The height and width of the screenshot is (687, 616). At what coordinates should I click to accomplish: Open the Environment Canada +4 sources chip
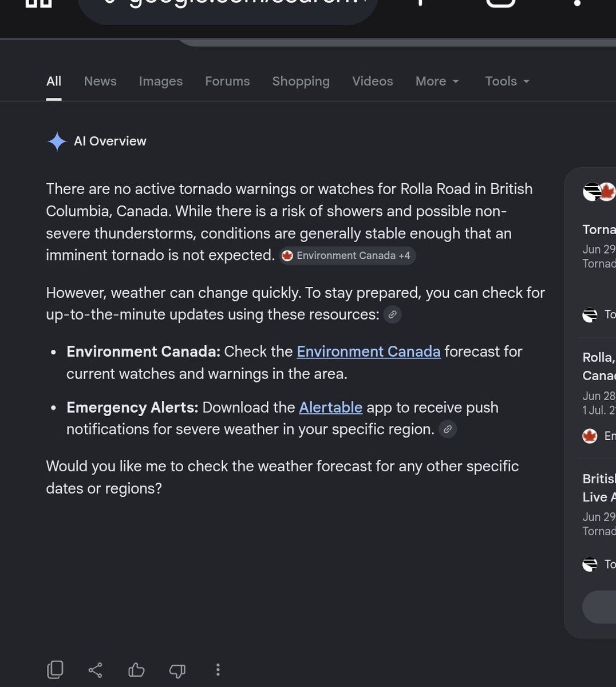click(x=348, y=255)
